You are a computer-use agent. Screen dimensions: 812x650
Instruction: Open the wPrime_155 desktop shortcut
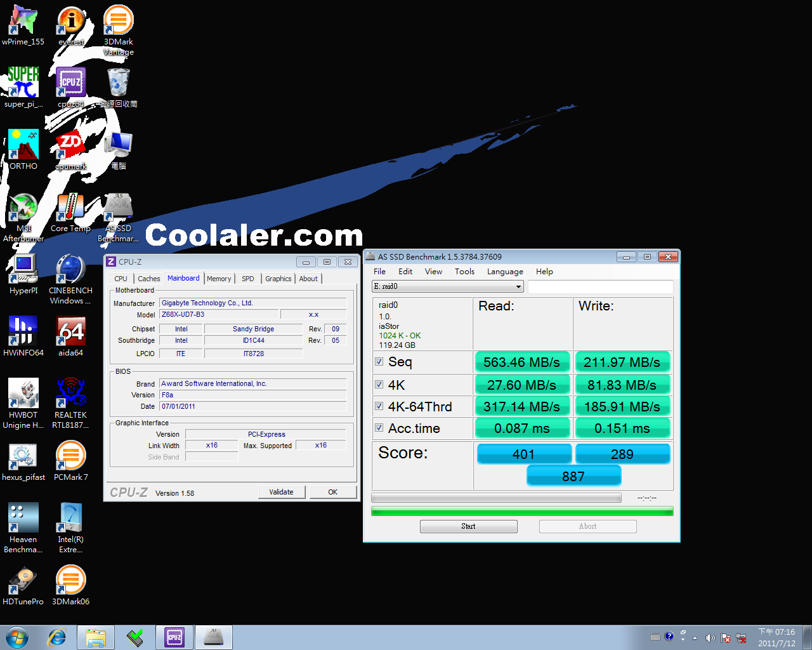pos(23,25)
